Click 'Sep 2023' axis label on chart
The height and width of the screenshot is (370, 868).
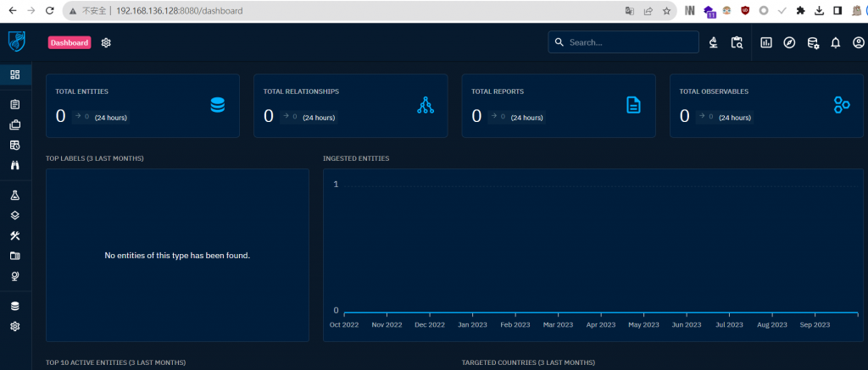click(815, 324)
